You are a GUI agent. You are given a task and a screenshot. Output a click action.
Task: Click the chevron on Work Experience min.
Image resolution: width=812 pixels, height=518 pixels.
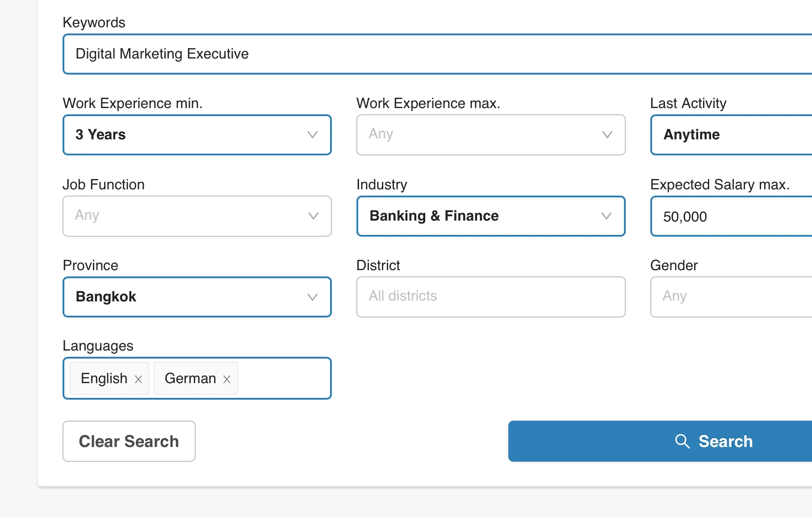tap(313, 134)
